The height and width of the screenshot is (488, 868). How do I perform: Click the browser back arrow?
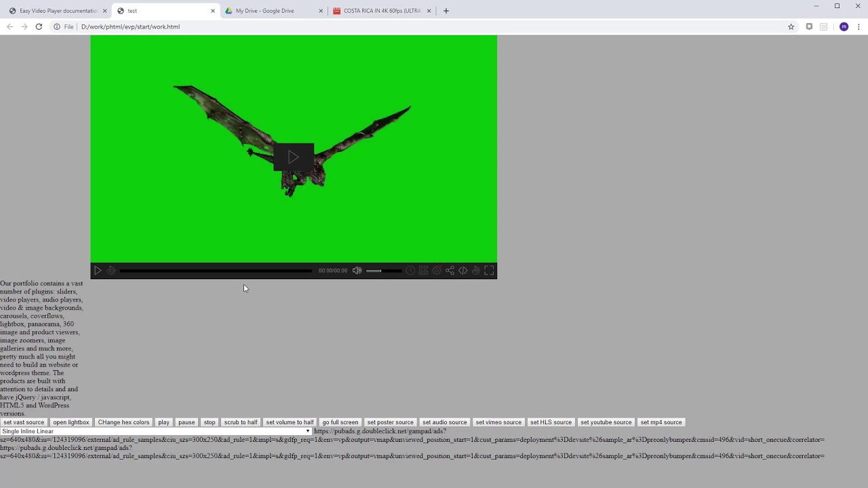pos(9,26)
